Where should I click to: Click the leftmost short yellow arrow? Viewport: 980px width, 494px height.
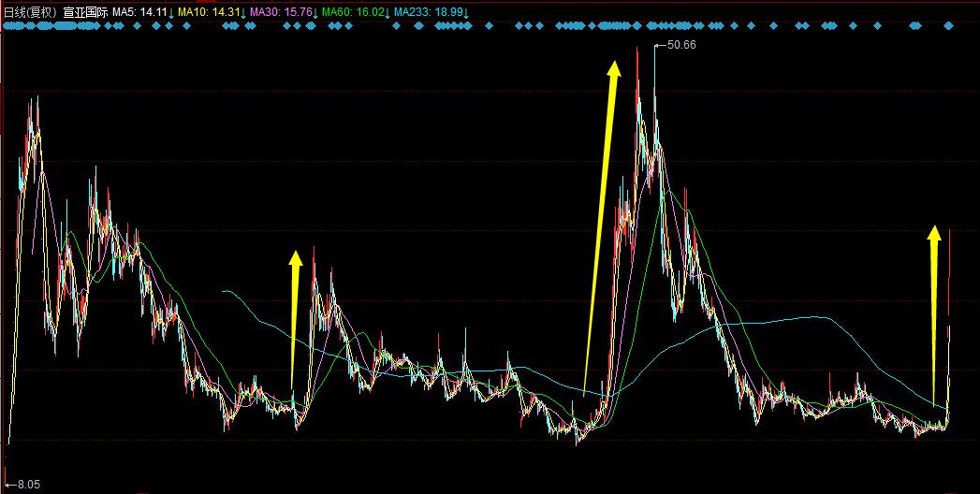point(295,318)
